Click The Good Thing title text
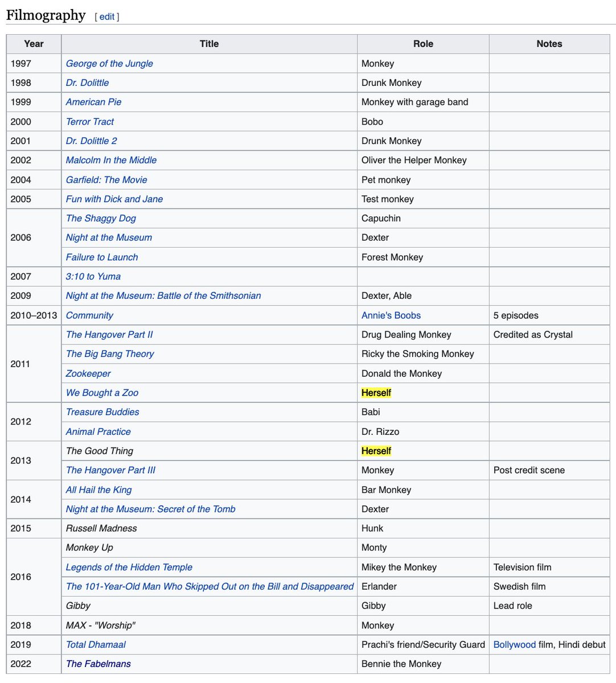Image resolution: width=616 pixels, height=683 pixels. click(100, 451)
